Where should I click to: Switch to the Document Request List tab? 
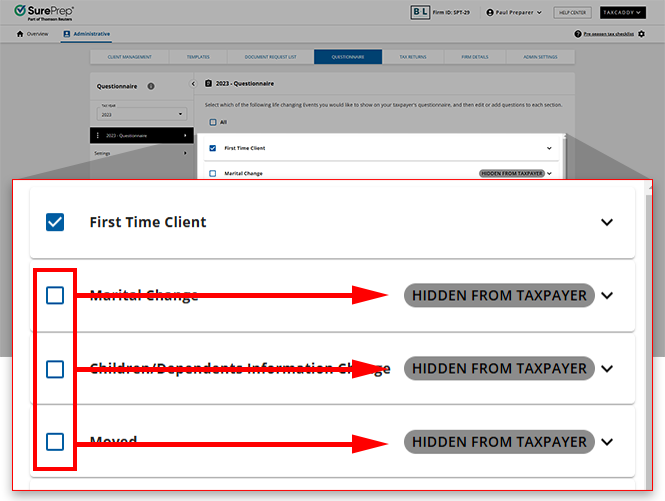click(x=271, y=57)
